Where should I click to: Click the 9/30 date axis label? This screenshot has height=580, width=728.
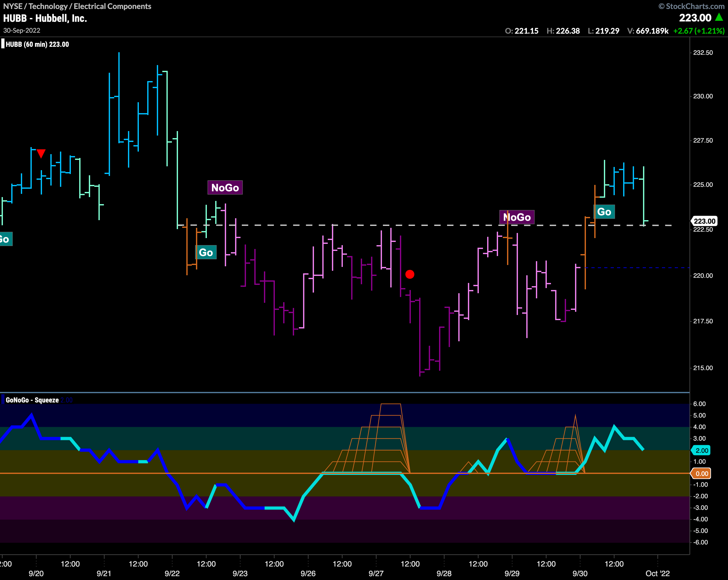pos(580,573)
